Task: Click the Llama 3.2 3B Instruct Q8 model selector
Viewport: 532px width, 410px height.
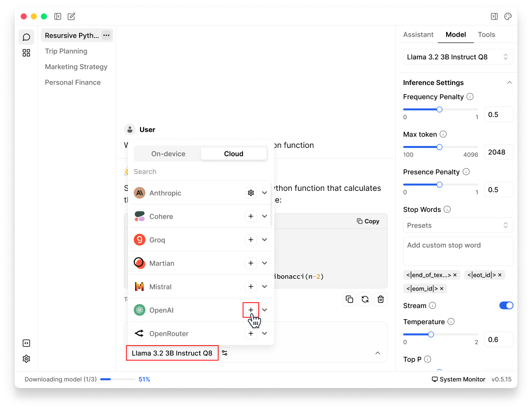Action: [172, 353]
